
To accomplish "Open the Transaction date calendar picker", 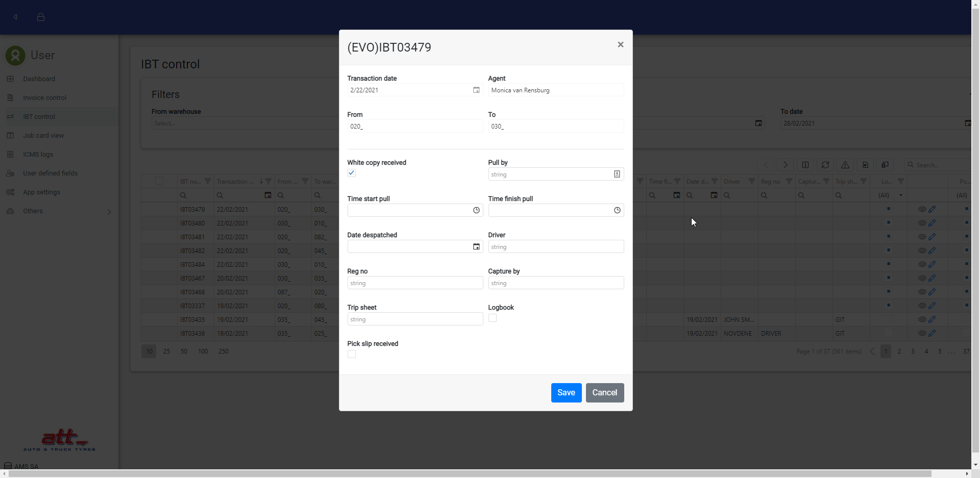I will [x=476, y=90].
